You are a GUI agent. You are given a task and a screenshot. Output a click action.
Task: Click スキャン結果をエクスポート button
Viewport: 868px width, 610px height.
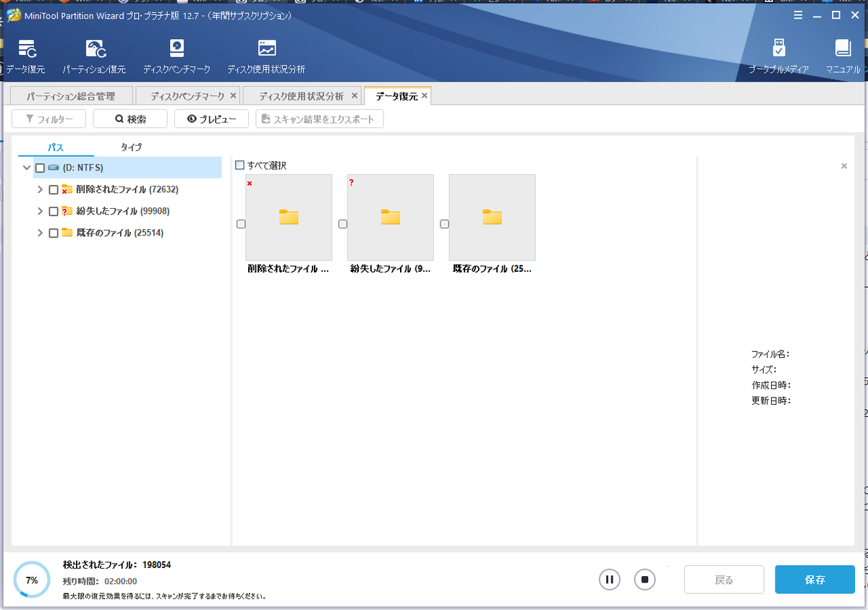pyautogui.click(x=320, y=119)
